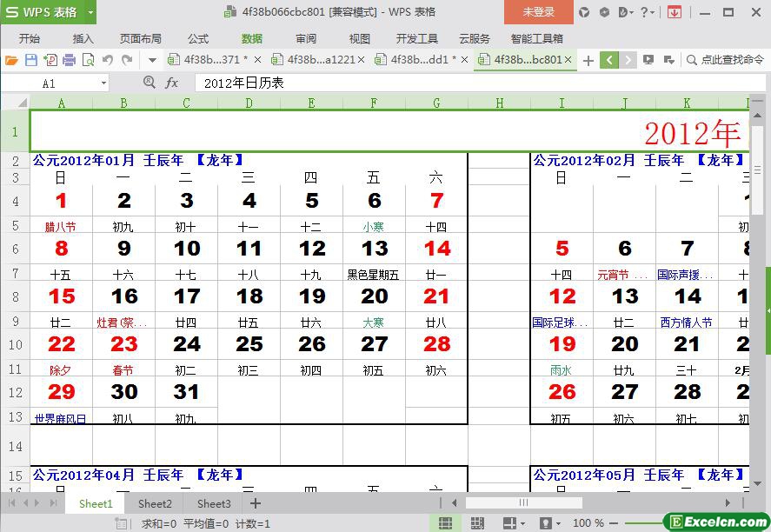The image size is (771, 532).
Task: Open the 开发工具 ribbon tab
Action: (417, 38)
